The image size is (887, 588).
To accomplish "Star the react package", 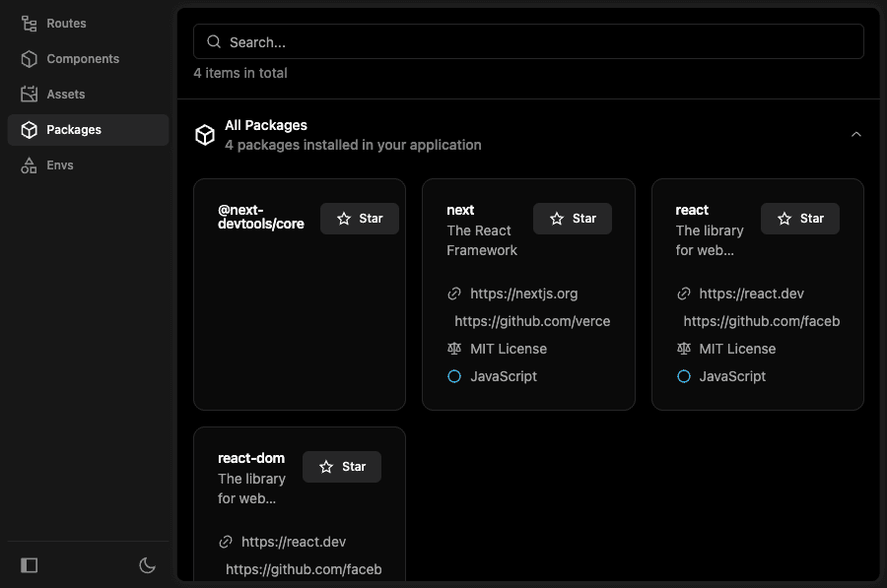I will tap(800, 219).
